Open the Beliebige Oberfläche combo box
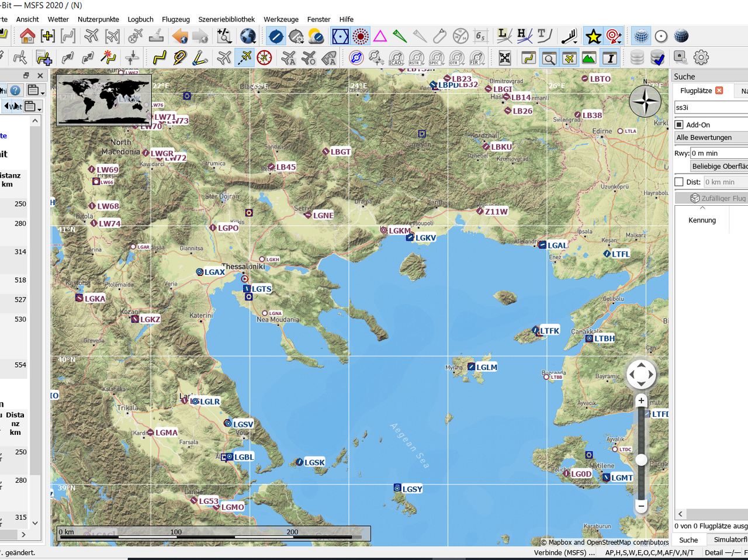748x560 pixels. click(x=719, y=166)
